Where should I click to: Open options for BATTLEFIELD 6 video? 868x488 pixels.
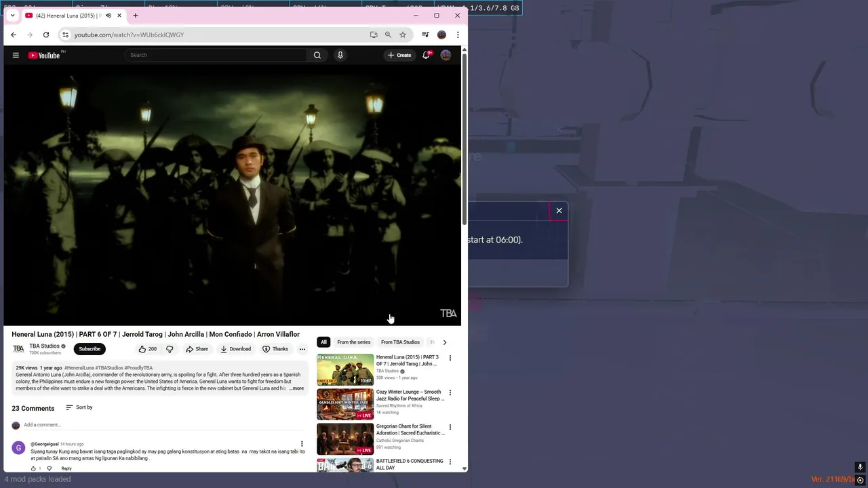(x=450, y=462)
